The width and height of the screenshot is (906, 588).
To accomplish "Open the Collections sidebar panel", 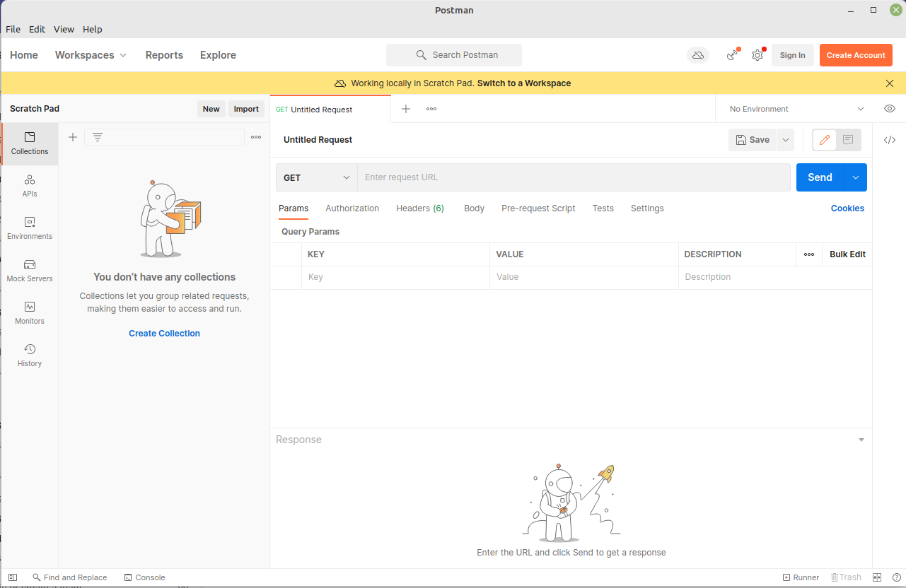I will coord(30,143).
